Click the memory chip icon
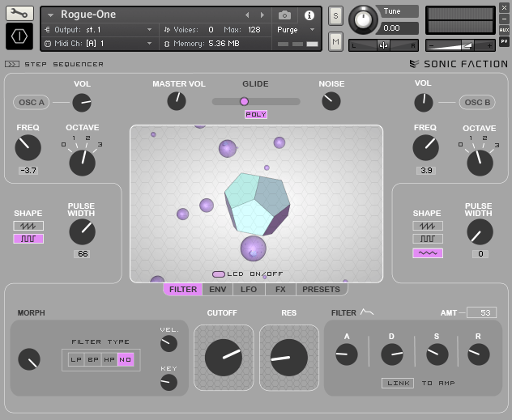The width and height of the screenshot is (512, 420). coord(167,44)
